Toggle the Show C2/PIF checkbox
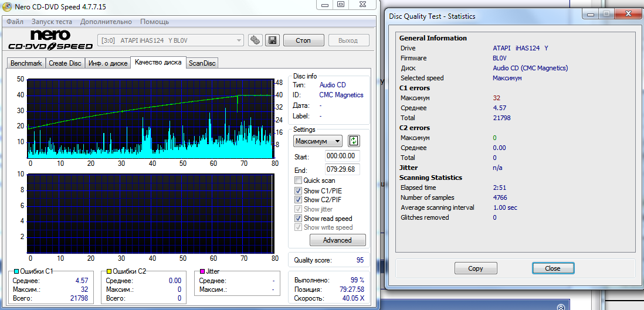The image size is (644, 310). click(299, 200)
